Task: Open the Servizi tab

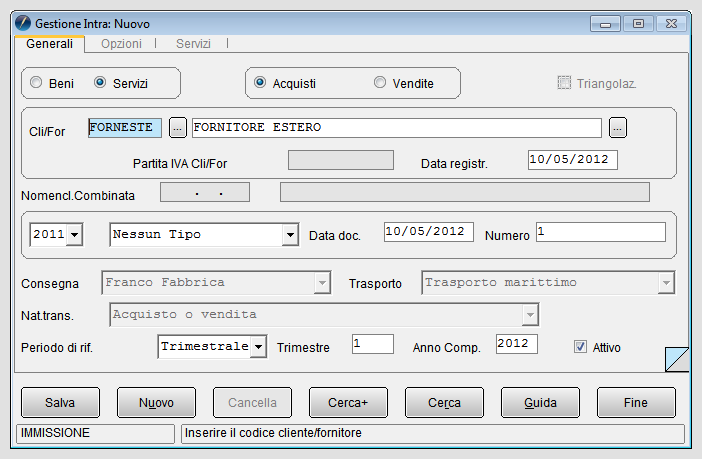Action: coord(193,44)
